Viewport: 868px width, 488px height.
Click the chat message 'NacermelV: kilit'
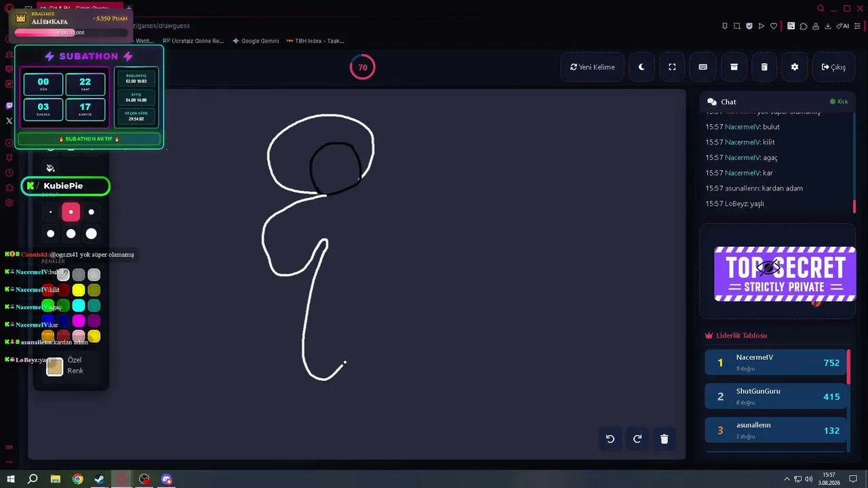tap(740, 142)
